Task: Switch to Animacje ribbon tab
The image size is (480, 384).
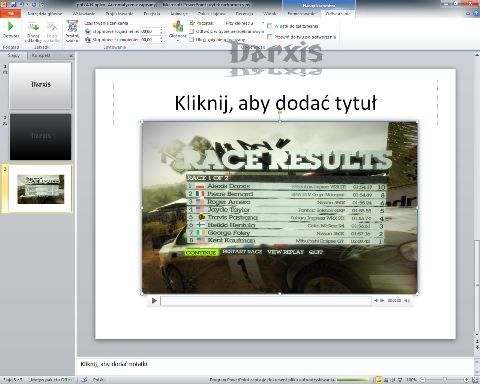Action: pos(179,14)
